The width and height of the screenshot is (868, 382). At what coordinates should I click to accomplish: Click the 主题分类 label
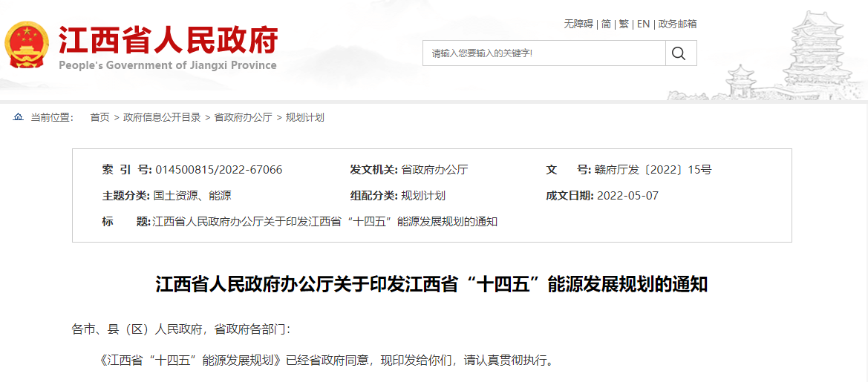[126, 196]
